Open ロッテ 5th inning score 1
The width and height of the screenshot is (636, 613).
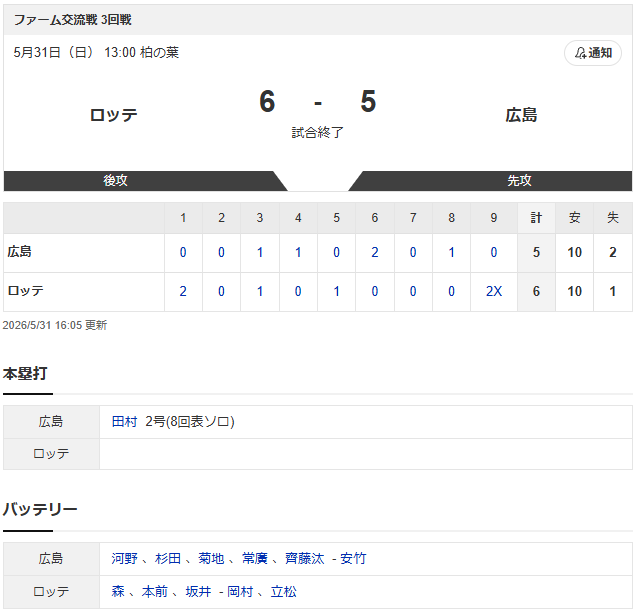(x=336, y=291)
